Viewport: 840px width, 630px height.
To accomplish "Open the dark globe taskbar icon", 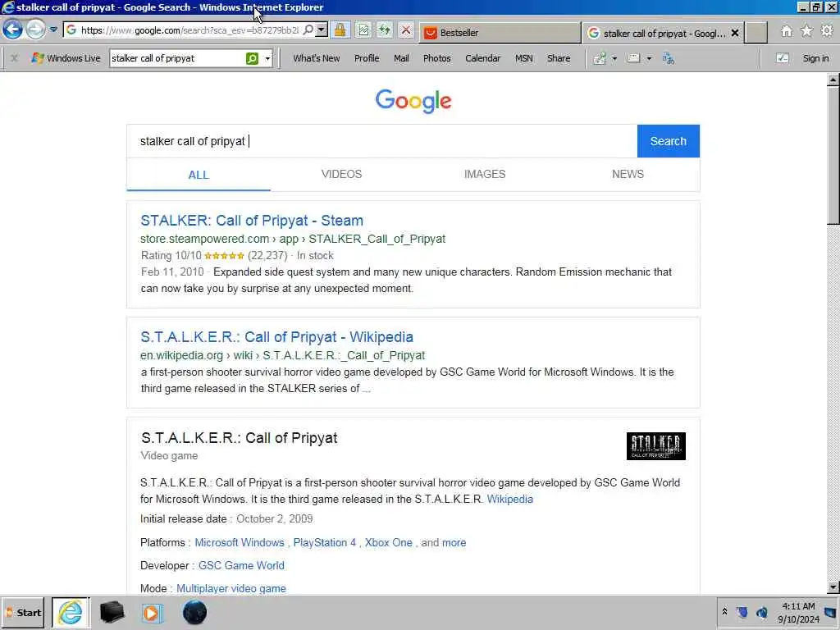I will point(194,612).
